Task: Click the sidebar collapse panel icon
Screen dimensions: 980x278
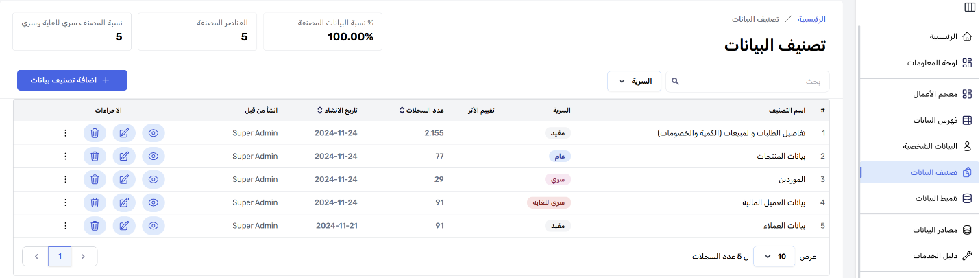Action: tap(969, 8)
